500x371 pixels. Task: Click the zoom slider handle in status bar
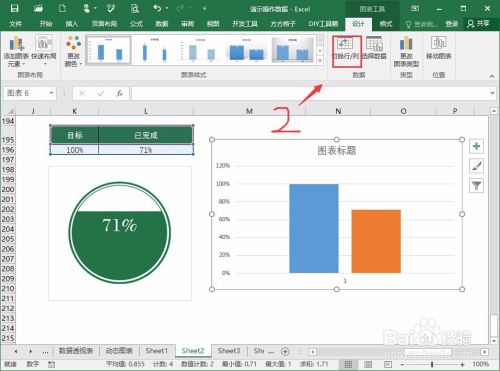point(432,364)
